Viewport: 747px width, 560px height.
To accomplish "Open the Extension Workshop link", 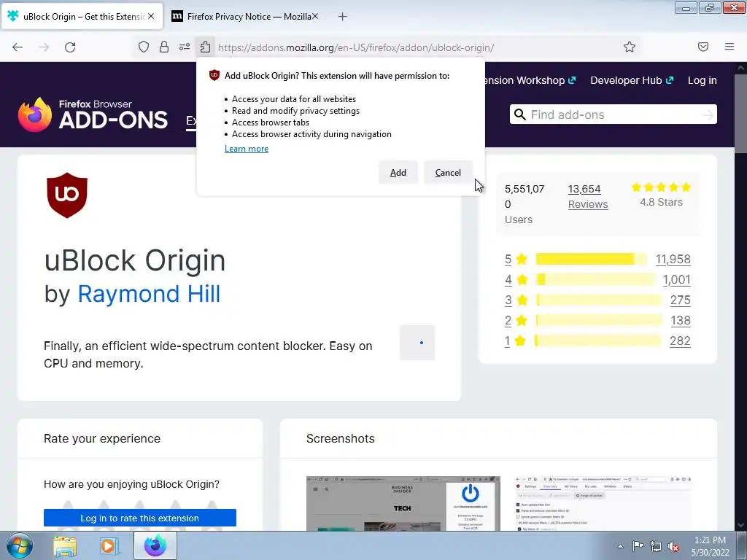I will (x=530, y=80).
